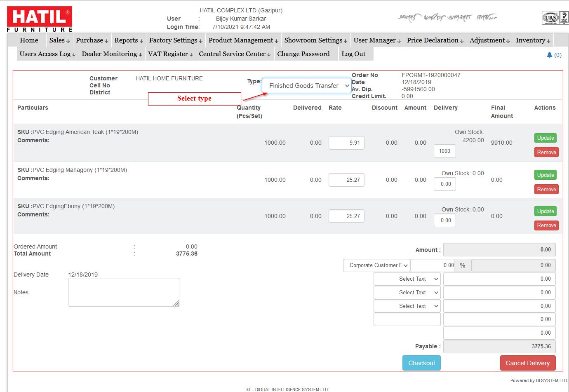Viewport: 569px width, 392px height.
Task: Click the HATIL Furniture logo
Action: tap(40, 19)
